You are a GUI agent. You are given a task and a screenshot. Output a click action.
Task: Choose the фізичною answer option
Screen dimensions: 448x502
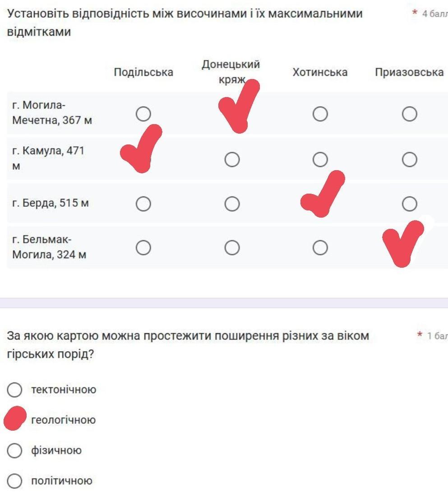pyautogui.click(x=15, y=451)
